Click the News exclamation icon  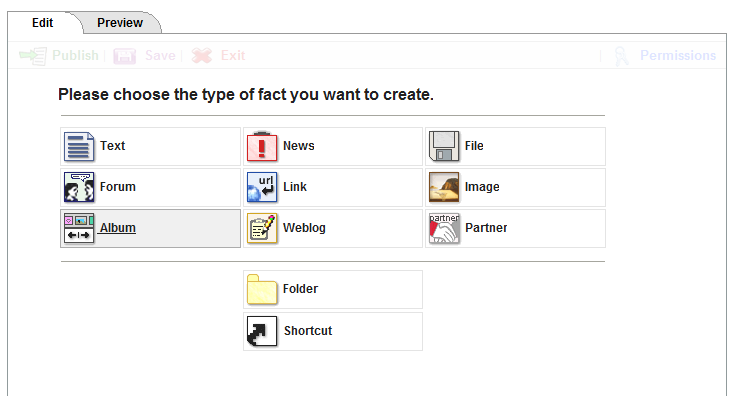[262, 147]
